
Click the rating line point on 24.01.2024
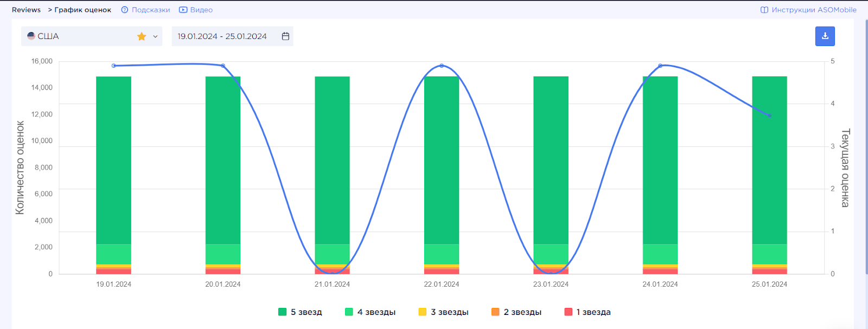pos(660,66)
